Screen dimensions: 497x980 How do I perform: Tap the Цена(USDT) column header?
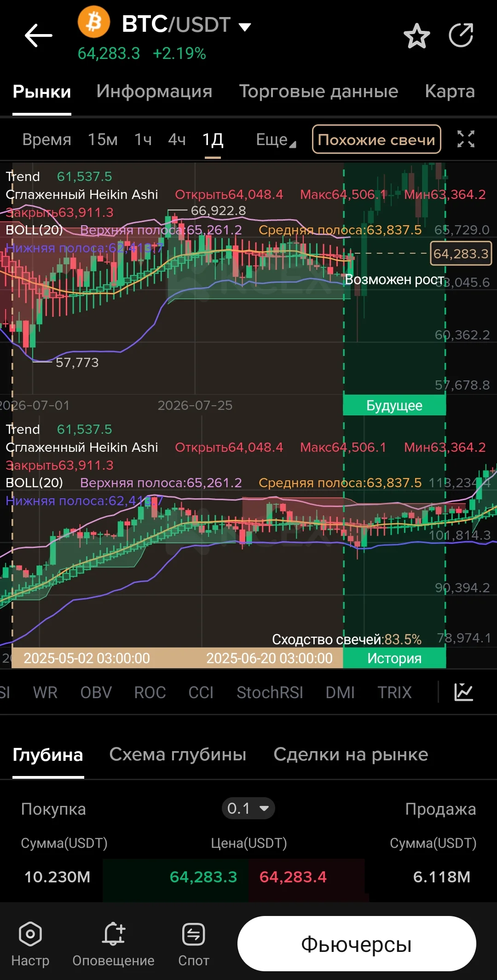tap(249, 843)
